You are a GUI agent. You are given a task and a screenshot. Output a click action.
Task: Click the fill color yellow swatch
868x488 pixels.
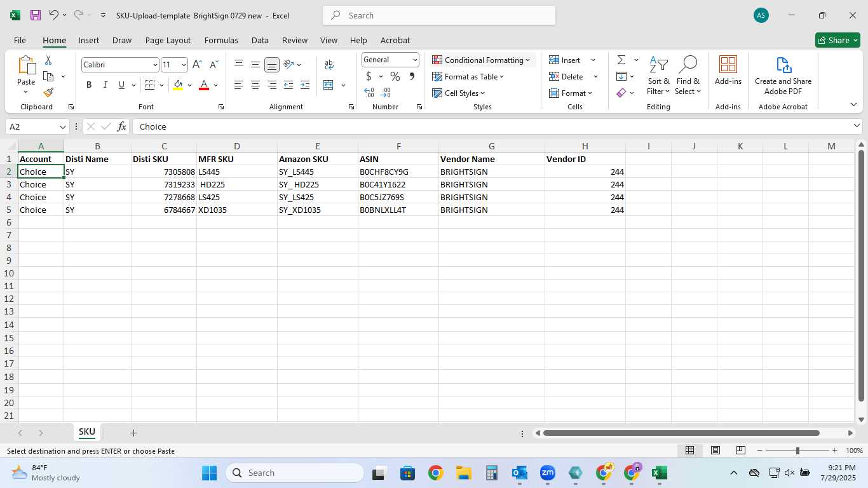click(178, 85)
